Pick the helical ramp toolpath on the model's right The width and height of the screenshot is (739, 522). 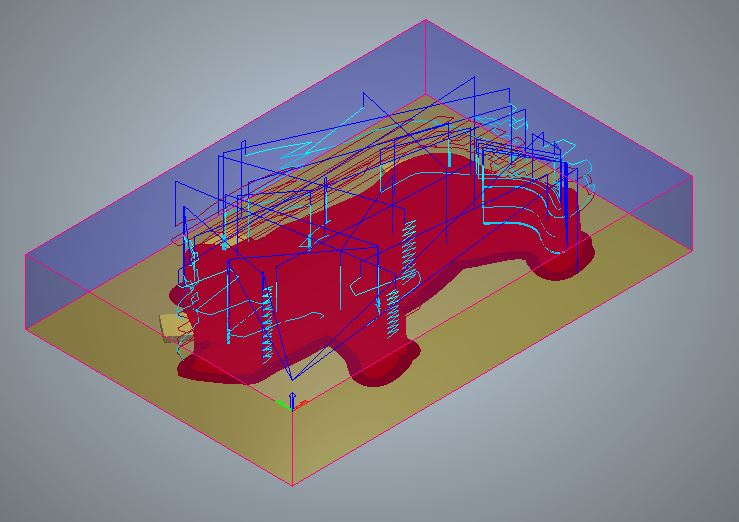click(x=408, y=250)
